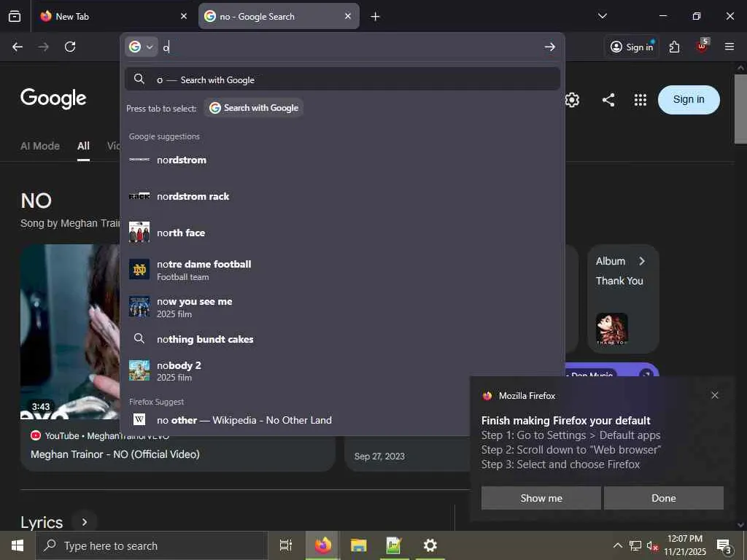Close the no - Google Search tab
Image resolution: width=747 pixels, height=560 pixels.
[x=348, y=16]
